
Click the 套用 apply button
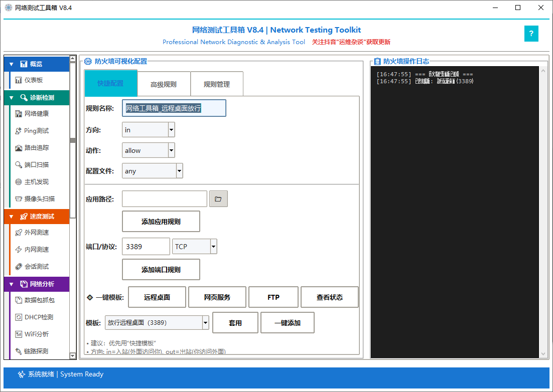pos(235,323)
